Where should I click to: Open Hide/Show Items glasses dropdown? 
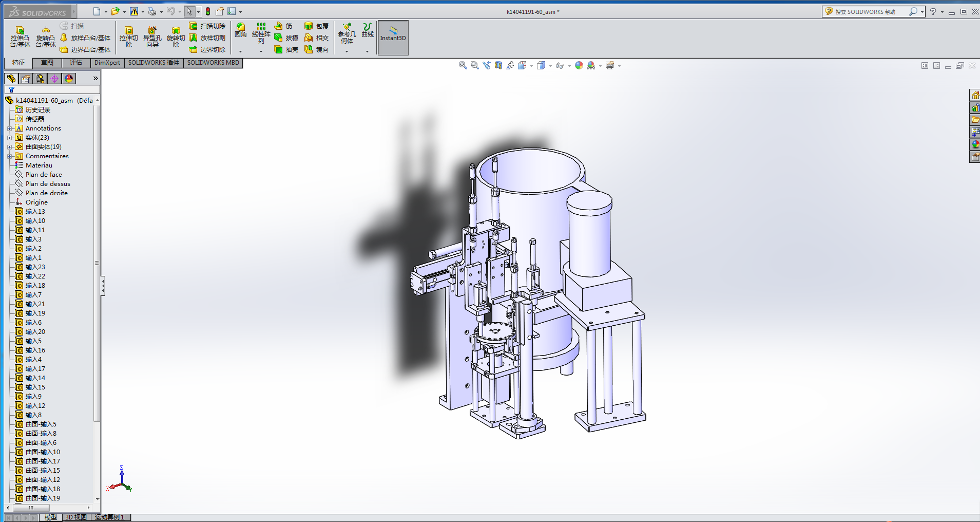tap(569, 66)
